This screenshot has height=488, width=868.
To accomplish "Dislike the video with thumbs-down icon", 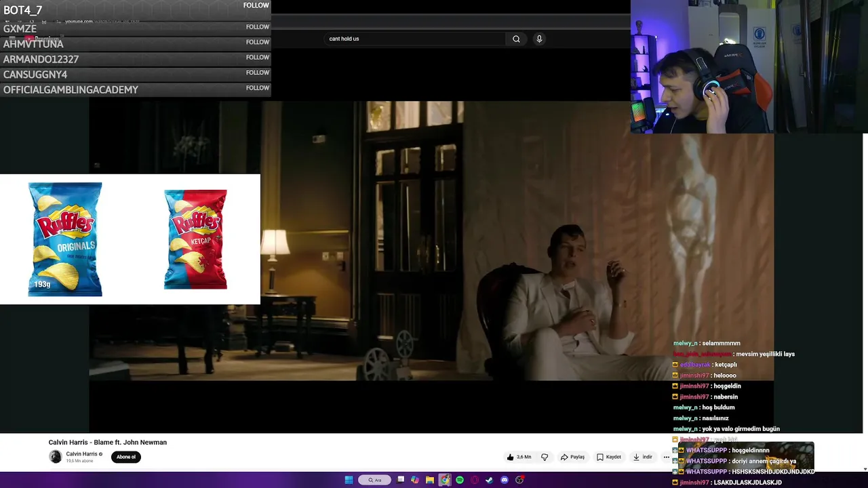I will 545,457.
